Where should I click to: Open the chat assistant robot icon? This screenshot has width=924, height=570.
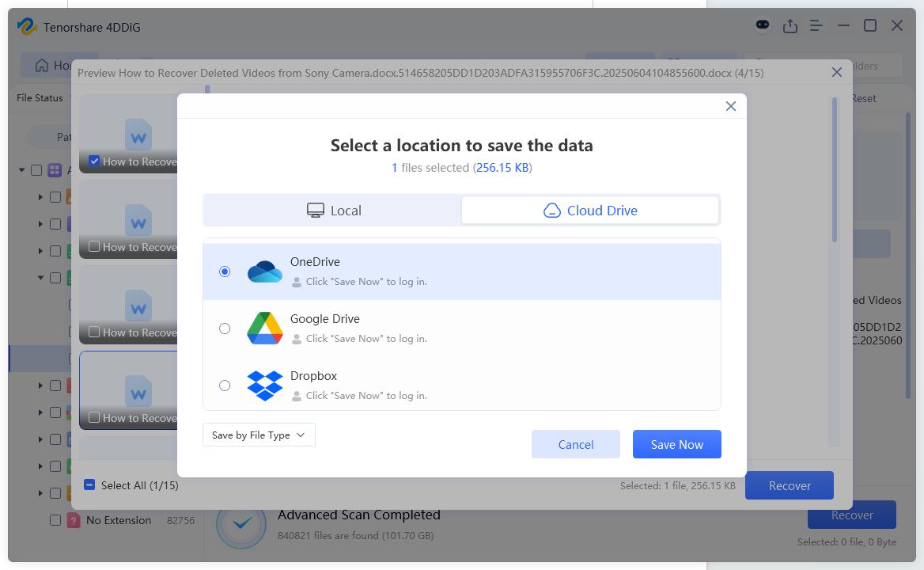pos(763,25)
